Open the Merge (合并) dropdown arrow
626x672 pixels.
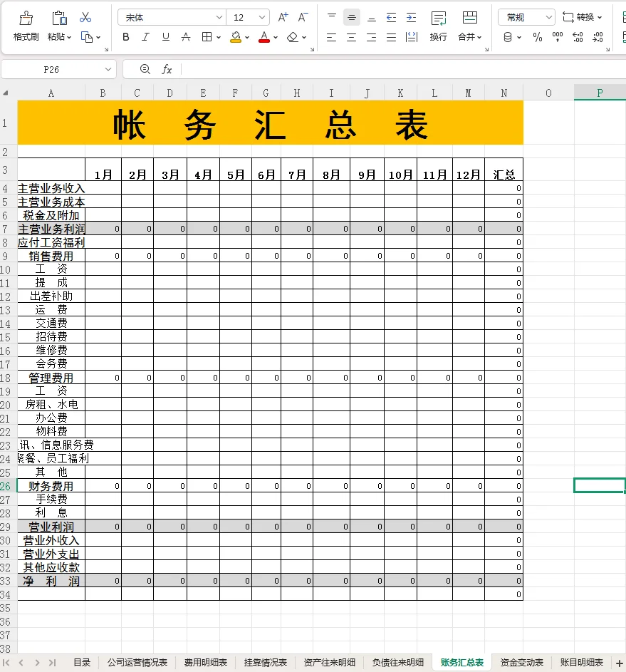click(479, 37)
